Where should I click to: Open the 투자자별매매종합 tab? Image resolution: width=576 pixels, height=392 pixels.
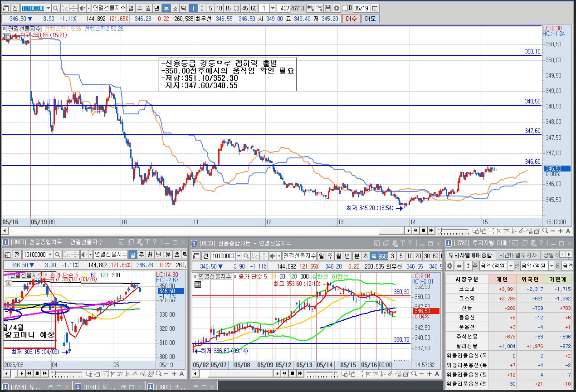pos(470,255)
